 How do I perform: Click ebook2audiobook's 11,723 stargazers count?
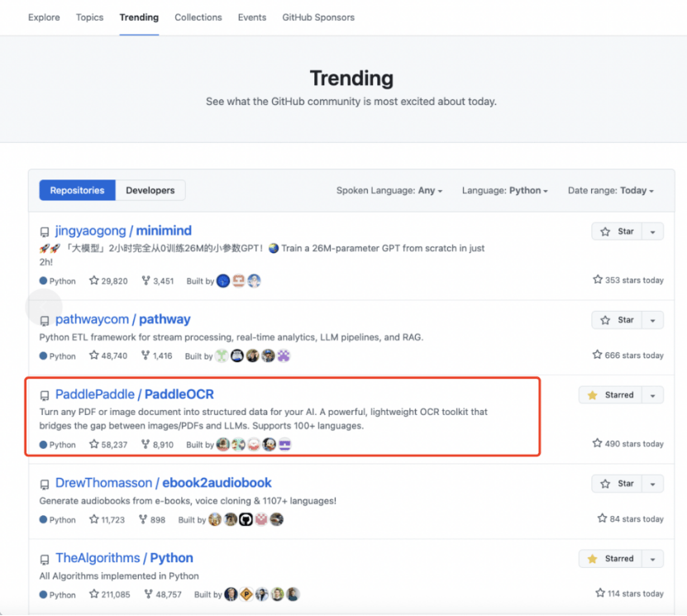pos(107,519)
